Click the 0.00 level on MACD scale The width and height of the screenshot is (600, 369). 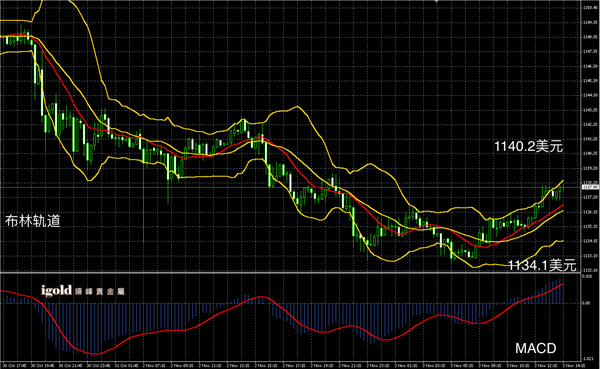click(586, 303)
